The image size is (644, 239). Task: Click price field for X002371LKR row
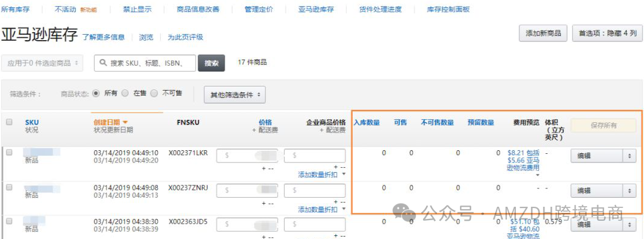coord(247,156)
